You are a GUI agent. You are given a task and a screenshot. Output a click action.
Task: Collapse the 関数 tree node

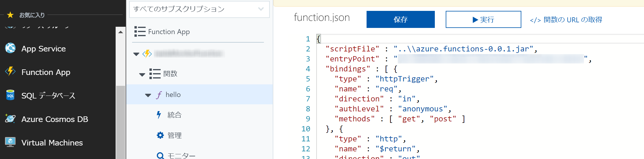click(142, 75)
